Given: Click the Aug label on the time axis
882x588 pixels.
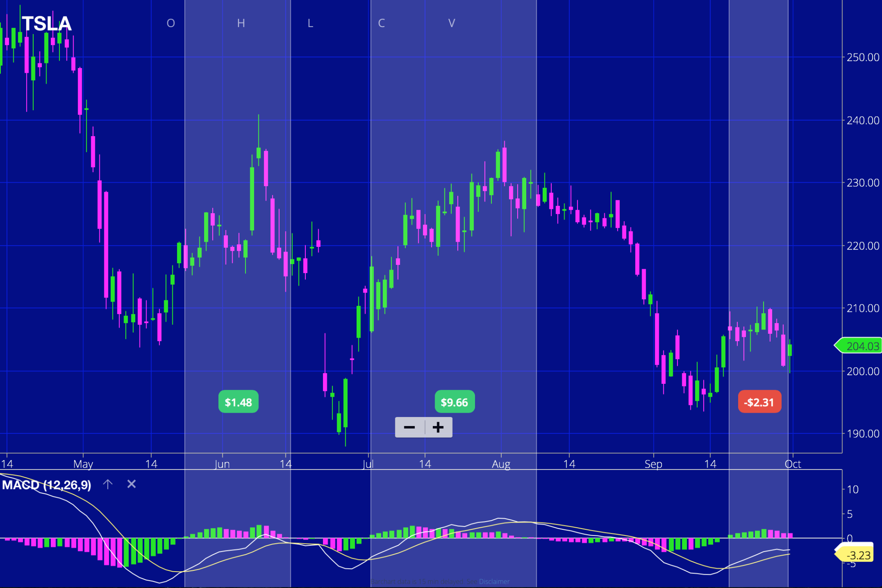Looking at the screenshot, I should [x=501, y=464].
